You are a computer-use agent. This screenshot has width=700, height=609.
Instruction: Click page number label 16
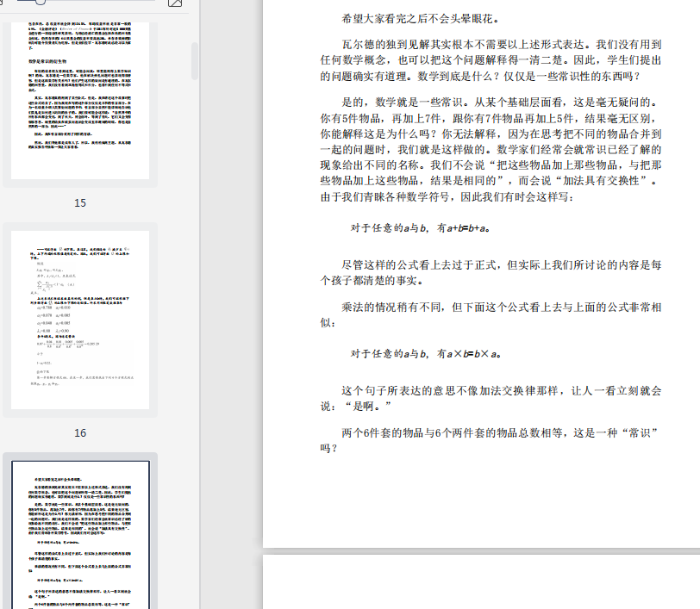coord(80,432)
